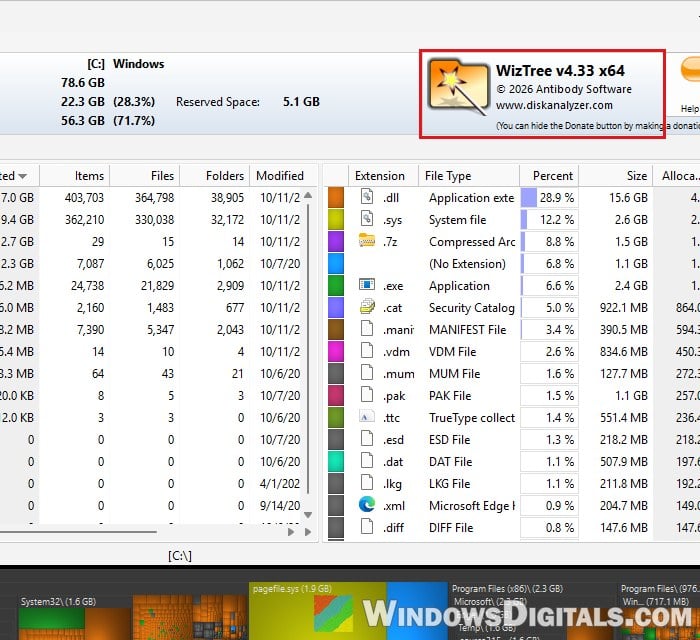The image size is (700, 640).
Task: Click the last right arrow of the horizontal scrollbar
Action: [308, 532]
